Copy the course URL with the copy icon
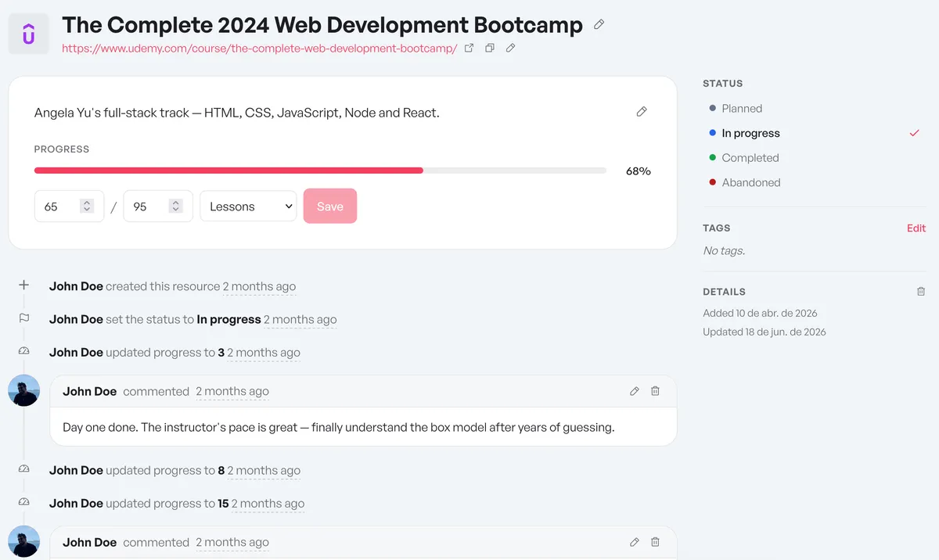Screen dimensions: 939x560 (490, 48)
